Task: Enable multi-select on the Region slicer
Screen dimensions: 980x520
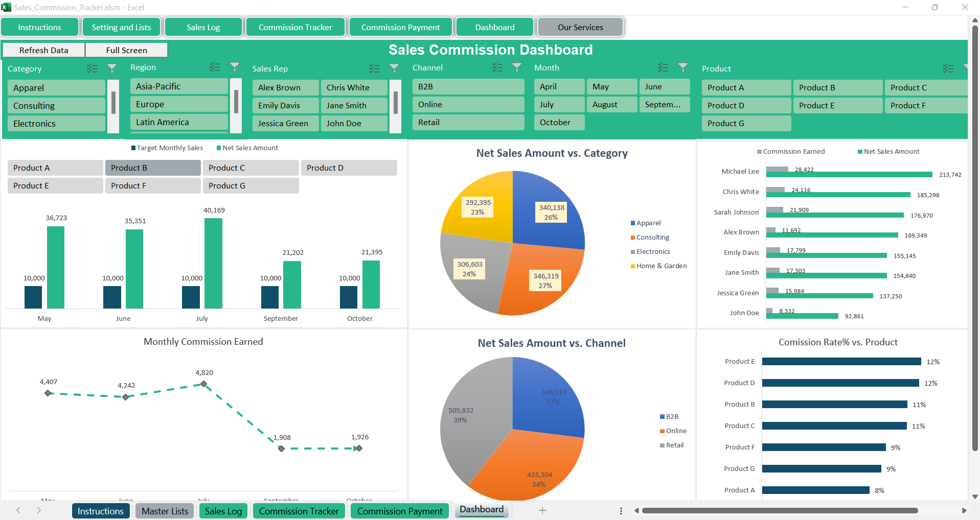Action: pyautogui.click(x=215, y=67)
